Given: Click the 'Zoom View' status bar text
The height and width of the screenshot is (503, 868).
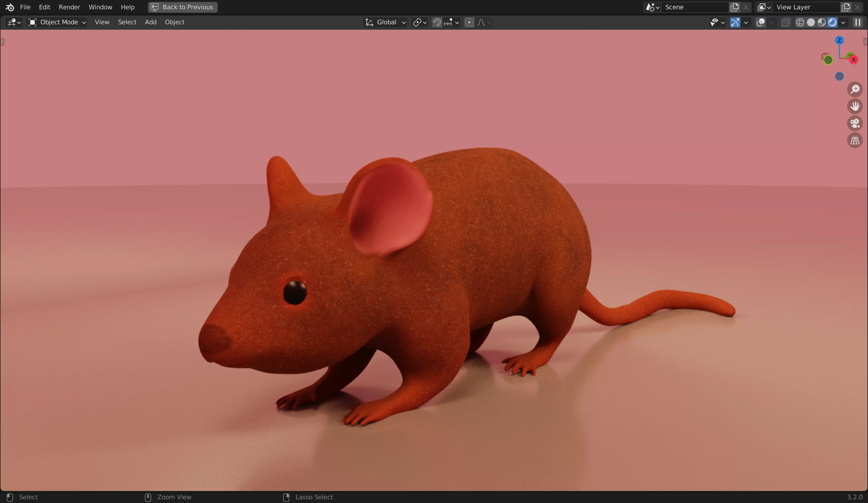Looking at the screenshot, I should (x=174, y=497).
